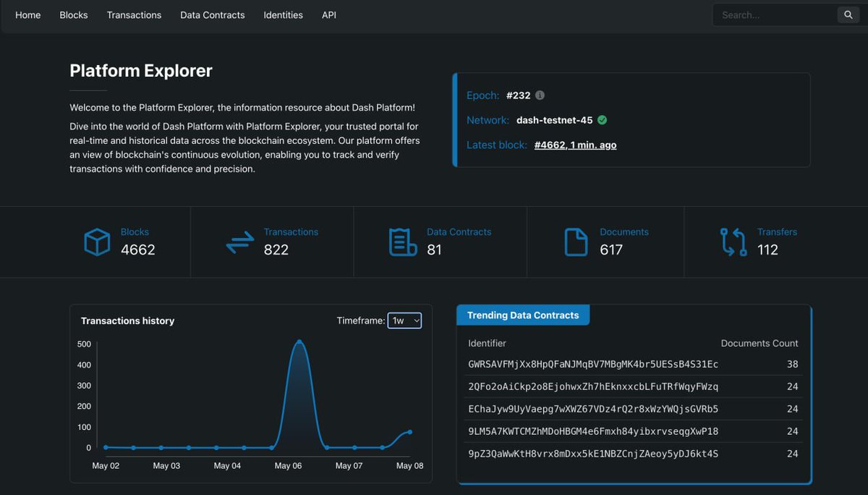Click the May 08 last chart data point
The width and height of the screenshot is (868, 495).
410,432
